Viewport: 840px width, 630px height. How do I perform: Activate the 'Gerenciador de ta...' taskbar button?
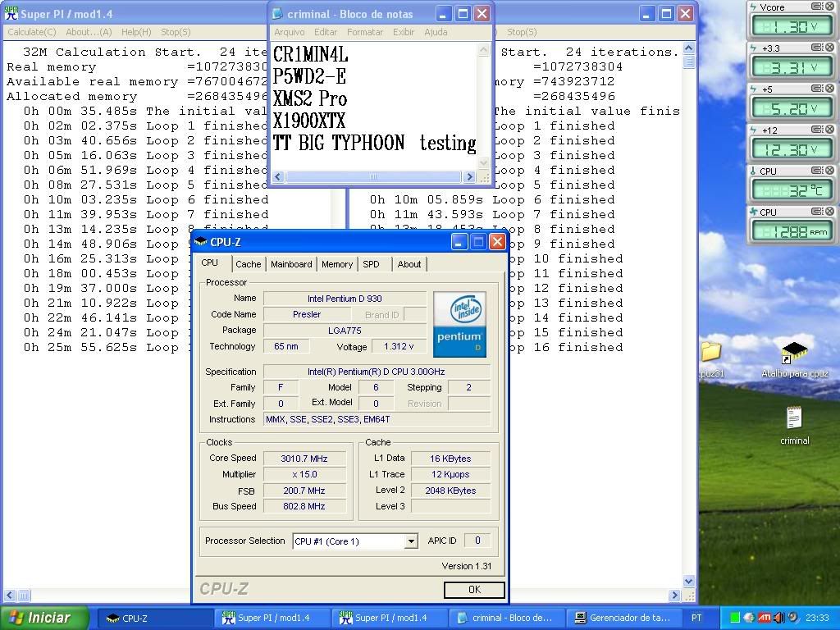[x=623, y=619]
